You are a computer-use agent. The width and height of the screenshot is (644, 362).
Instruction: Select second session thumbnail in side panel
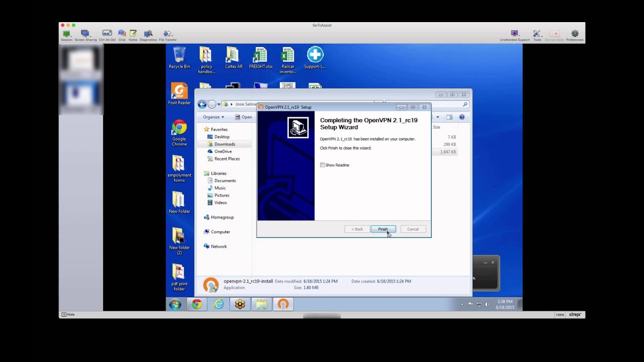click(x=81, y=96)
